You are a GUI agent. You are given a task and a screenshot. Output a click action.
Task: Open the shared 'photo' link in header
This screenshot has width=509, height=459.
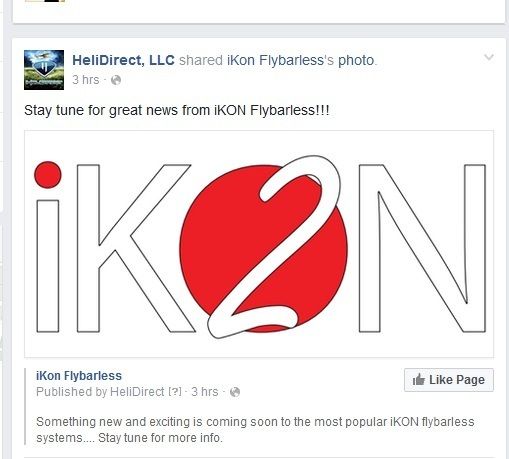click(356, 60)
